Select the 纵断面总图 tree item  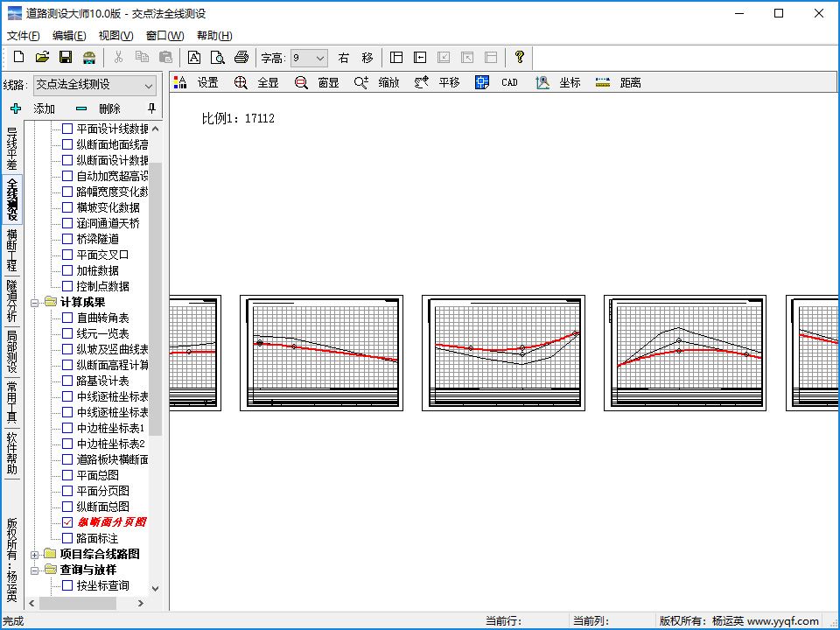click(103, 507)
